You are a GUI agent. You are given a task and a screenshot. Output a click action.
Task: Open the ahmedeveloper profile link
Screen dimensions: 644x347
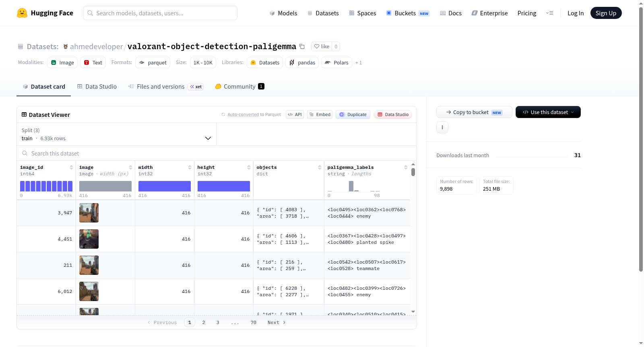97,46
